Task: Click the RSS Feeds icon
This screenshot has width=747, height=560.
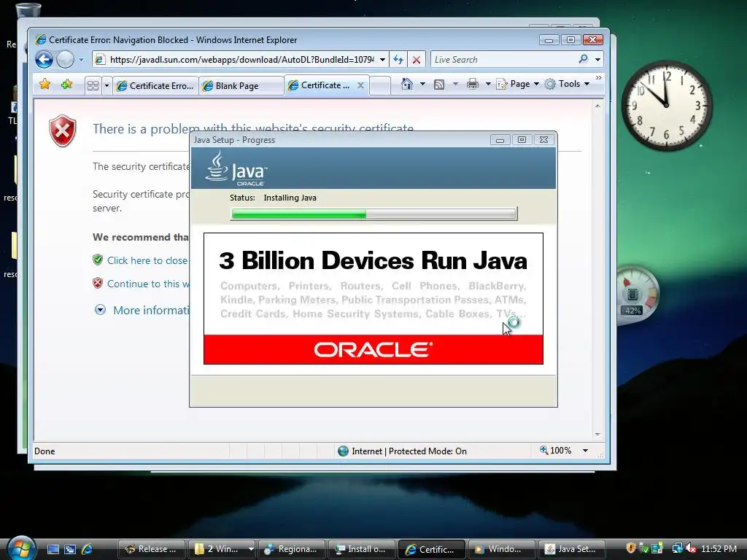Action: point(439,85)
